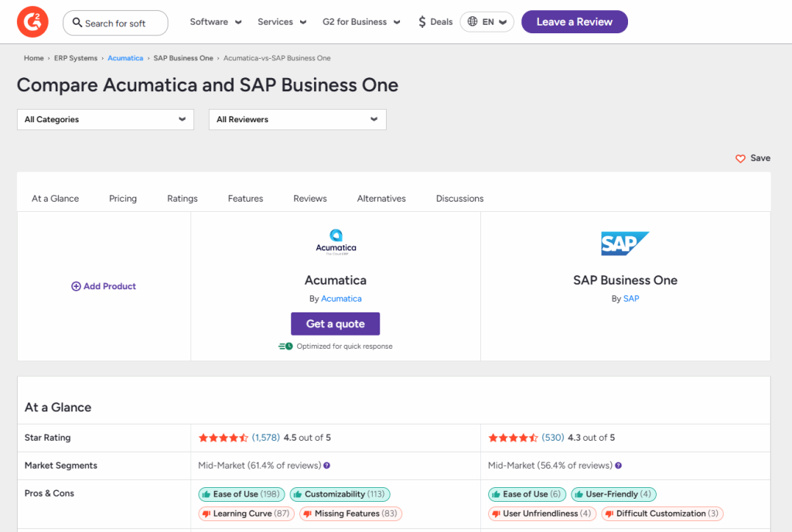Click the Acumatica product logo

336,240
